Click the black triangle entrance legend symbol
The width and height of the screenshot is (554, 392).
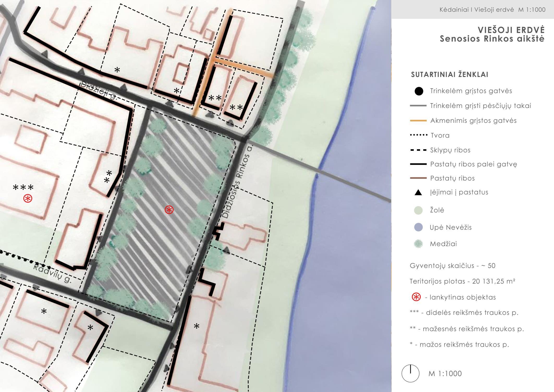(x=418, y=193)
